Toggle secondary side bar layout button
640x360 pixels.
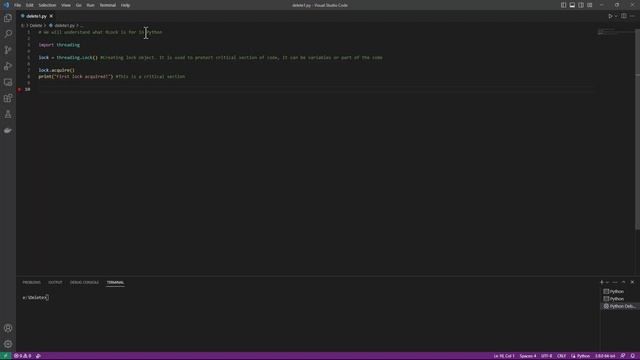pos(581,5)
